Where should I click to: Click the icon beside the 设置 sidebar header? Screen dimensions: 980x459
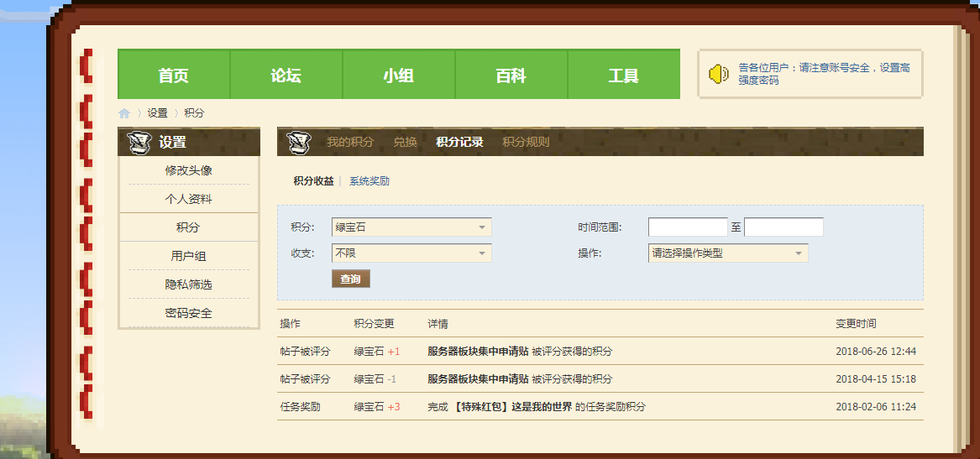[139, 143]
